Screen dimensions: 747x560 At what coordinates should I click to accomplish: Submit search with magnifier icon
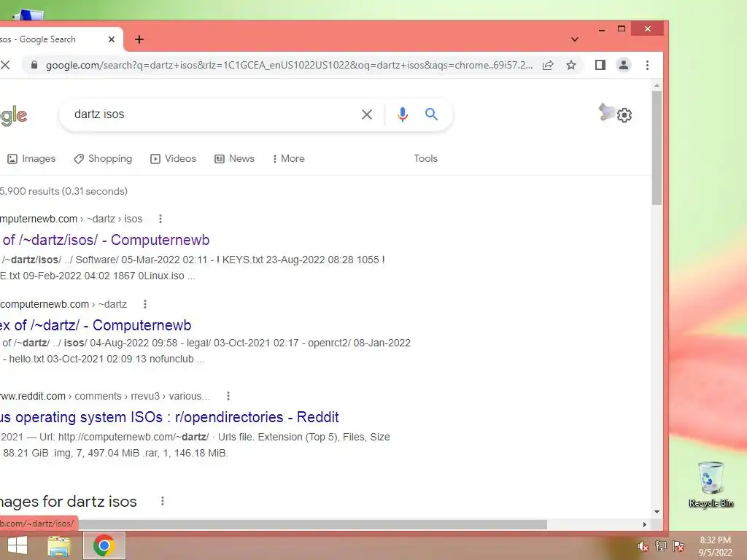click(x=431, y=114)
